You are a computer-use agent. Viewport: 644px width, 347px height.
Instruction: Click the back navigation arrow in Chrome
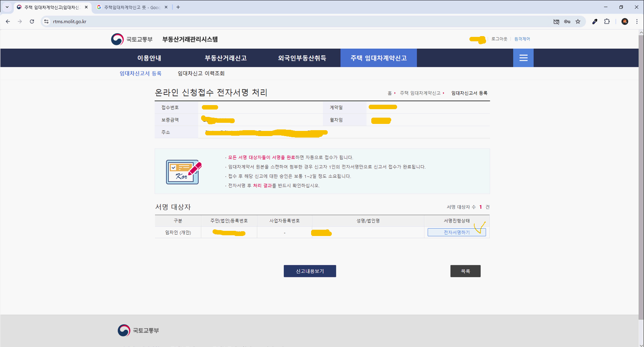click(x=8, y=21)
